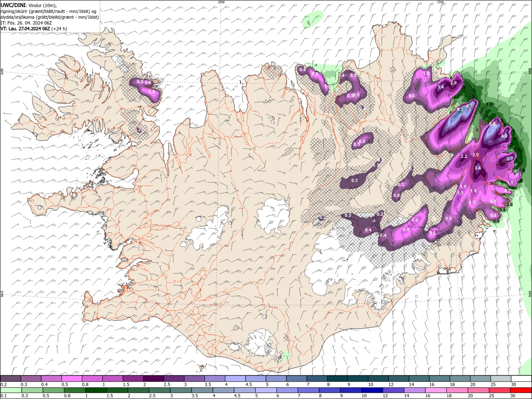
Task: Click the '30' label under the snow scale
Action: coord(514,384)
